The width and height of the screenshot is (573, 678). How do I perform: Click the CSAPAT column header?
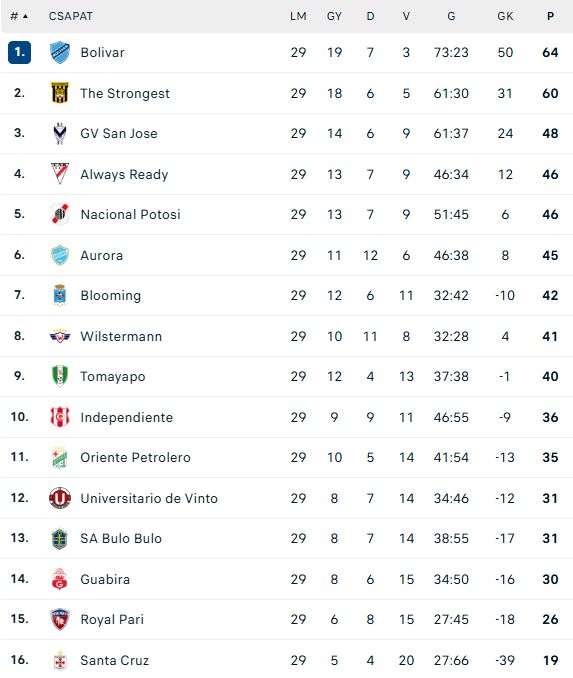[70, 16]
